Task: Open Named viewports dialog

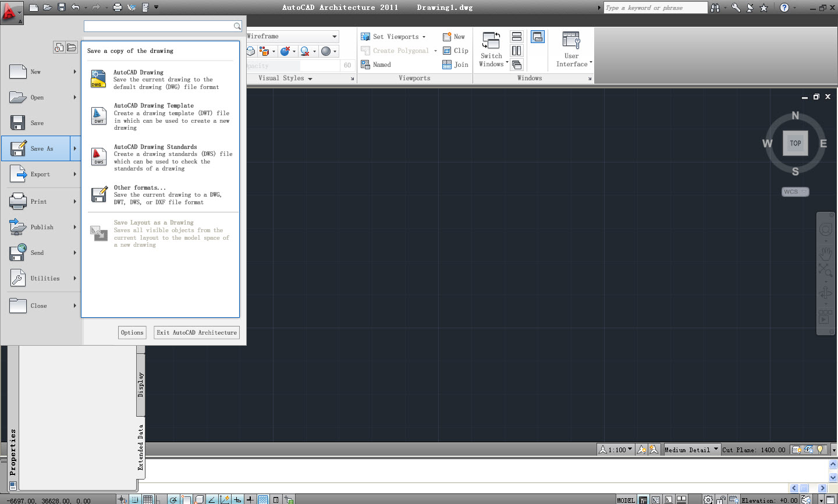Action: coord(376,65)
